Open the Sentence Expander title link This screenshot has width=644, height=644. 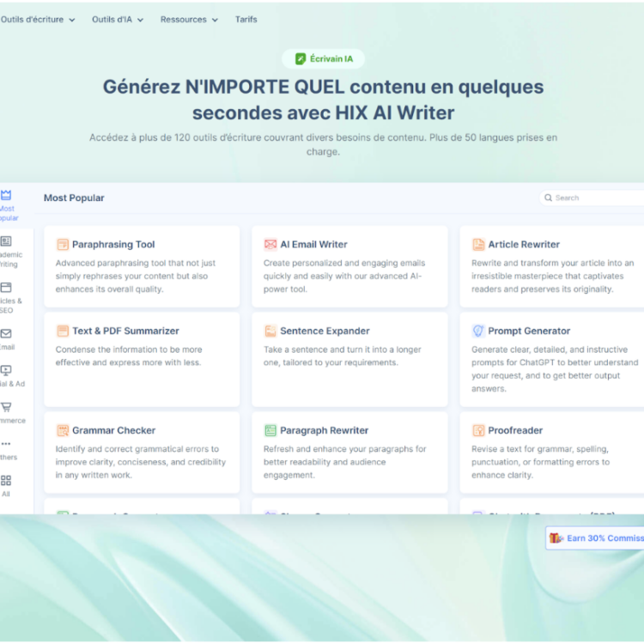coord(325,331)
